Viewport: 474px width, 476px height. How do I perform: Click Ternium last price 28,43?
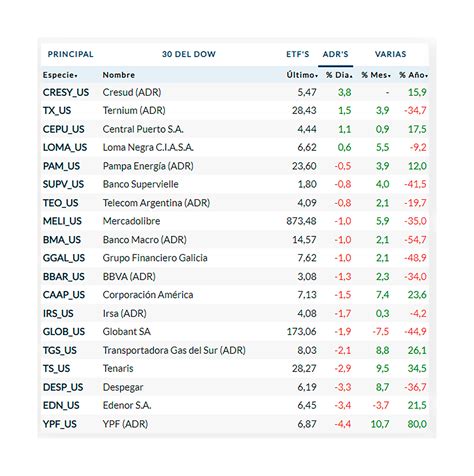click(x=304, y=111)
